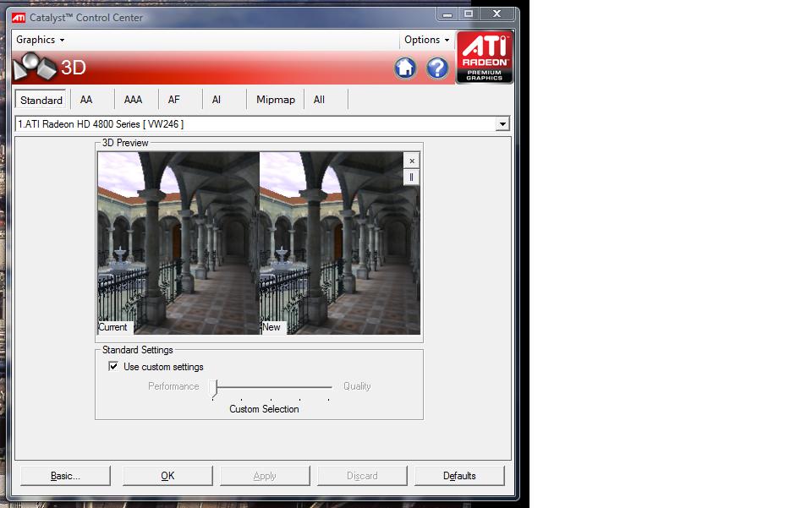Viewport: 812px width, 508px height.
Task: Open the Options menu dropdown
Action: coord(426,40)
